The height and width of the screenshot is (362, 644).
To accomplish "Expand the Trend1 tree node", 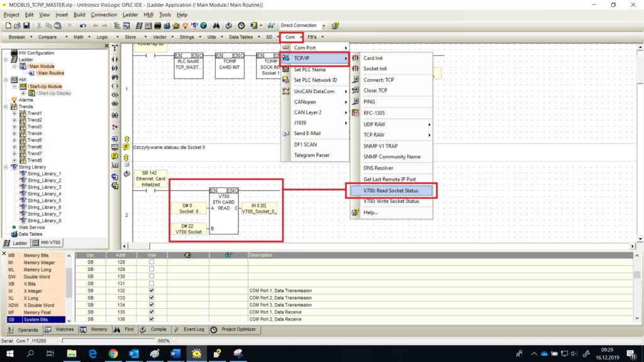I will pos(15,113).
